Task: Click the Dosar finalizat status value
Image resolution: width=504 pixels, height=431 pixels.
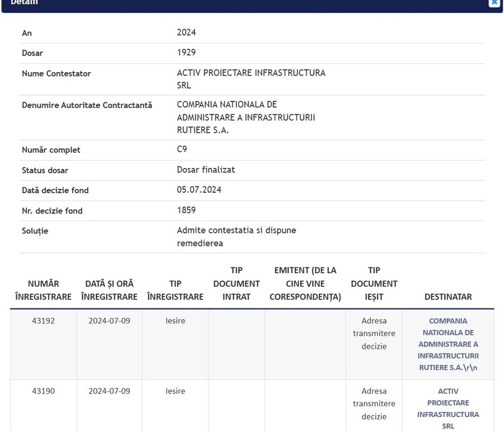Action: [x=206, y=170]
